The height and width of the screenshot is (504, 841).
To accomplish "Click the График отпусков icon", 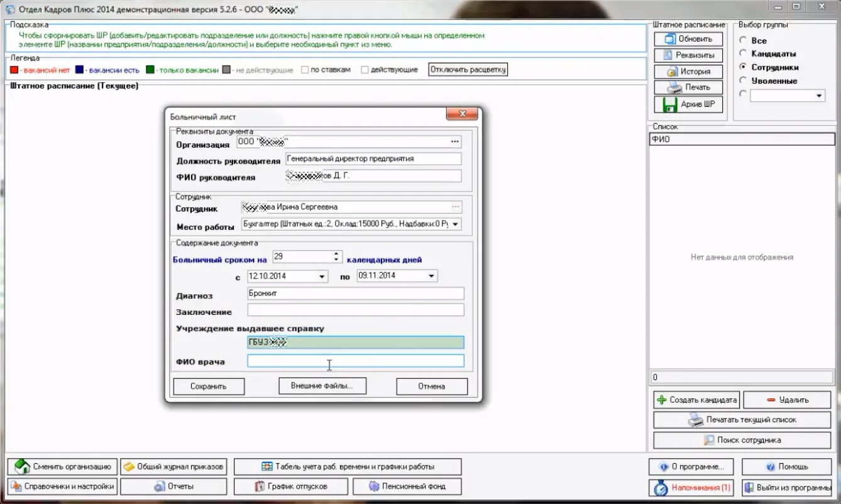I will click(x=260, y=486).
